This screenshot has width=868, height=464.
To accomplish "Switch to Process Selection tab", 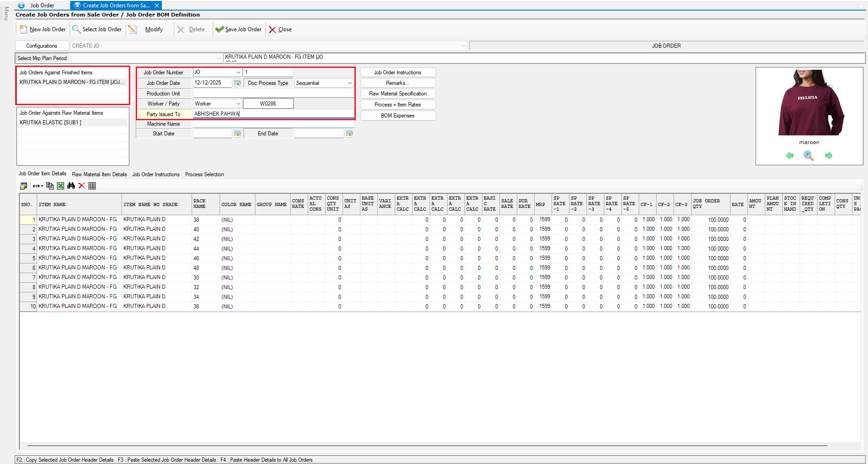I will coord(205,174).
